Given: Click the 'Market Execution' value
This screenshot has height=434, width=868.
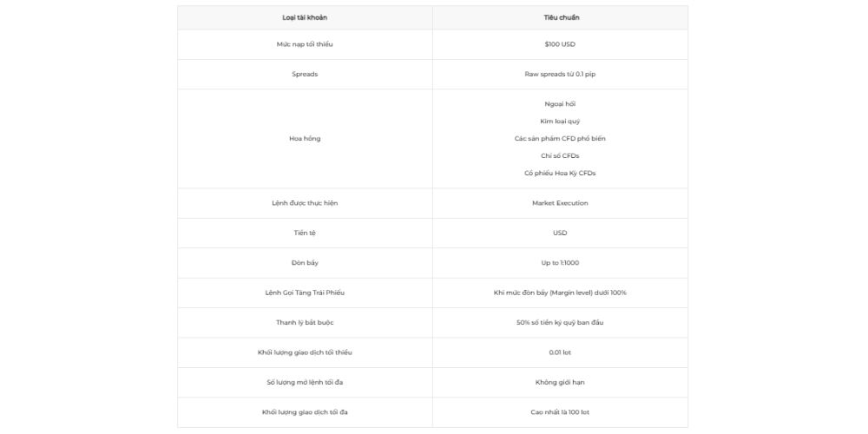Looking at the screenshot, I should 560,203.
